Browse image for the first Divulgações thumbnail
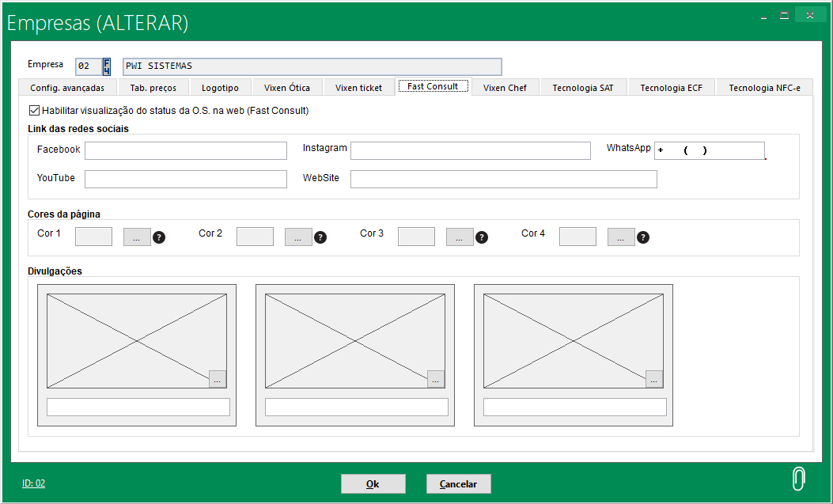Screen dimensions: 833x504 (x=218, y=379)
